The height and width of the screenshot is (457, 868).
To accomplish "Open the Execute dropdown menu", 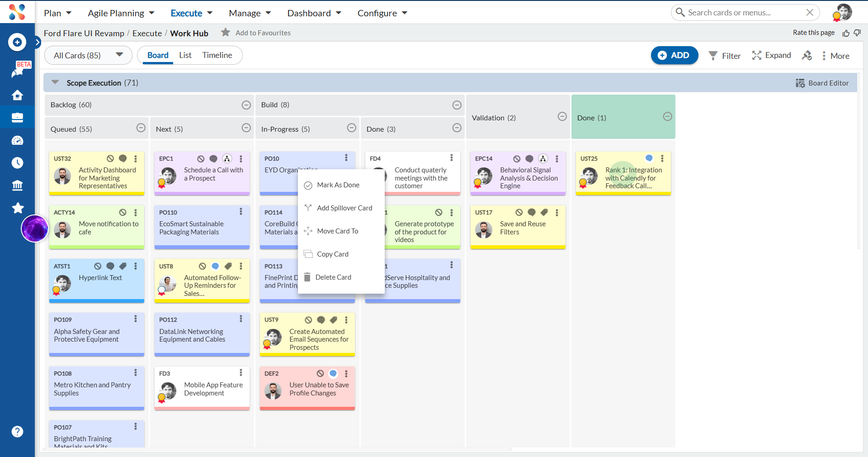I will (x=191, y=13).
